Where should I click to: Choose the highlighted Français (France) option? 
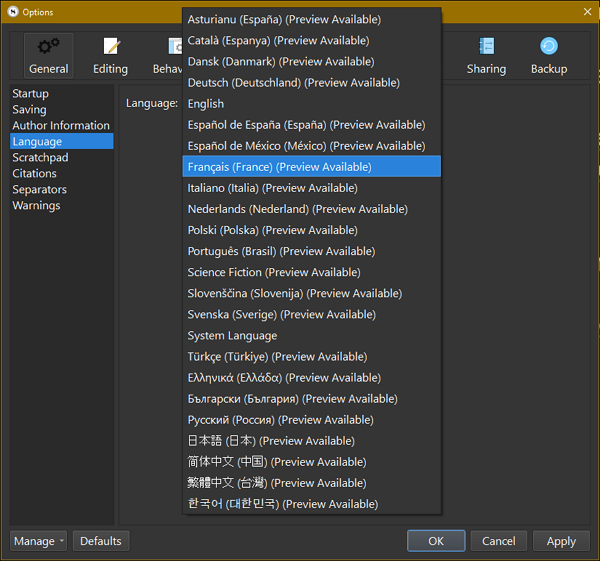[x=311, y=167]
